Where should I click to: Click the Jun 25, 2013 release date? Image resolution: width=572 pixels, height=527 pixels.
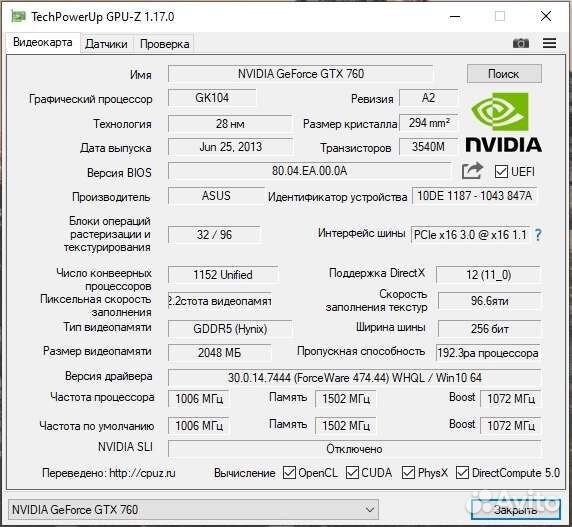click(x=230, y=147)
